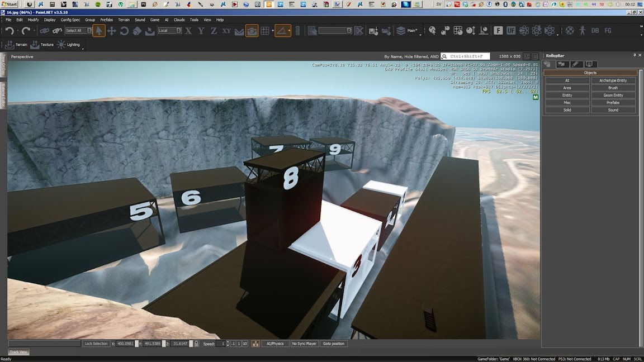Toggle XY plane constraint
644x362 pixels.
[226, 31]
